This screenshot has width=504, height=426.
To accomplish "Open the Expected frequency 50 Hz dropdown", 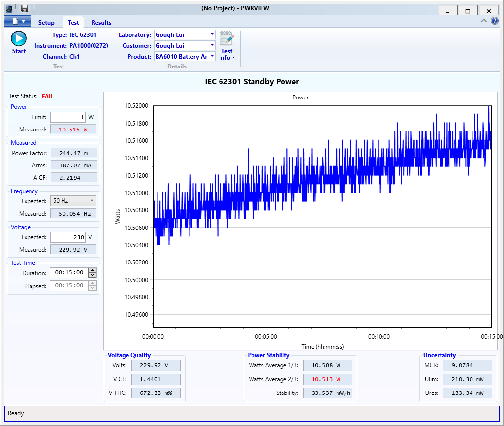I will pyautogui.click(x=73, y=201).
